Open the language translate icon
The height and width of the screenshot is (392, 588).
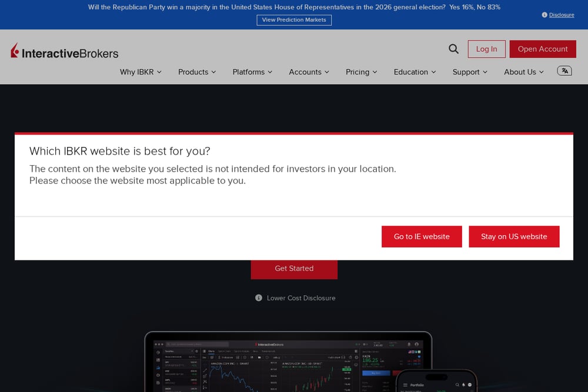click(564, 71)
